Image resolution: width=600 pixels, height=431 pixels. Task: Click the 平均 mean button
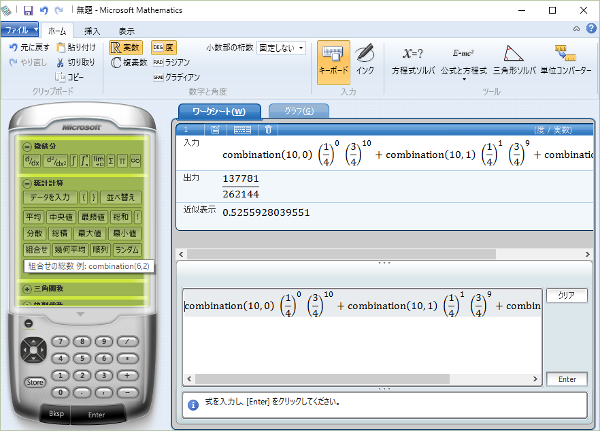tap(34, 217)
